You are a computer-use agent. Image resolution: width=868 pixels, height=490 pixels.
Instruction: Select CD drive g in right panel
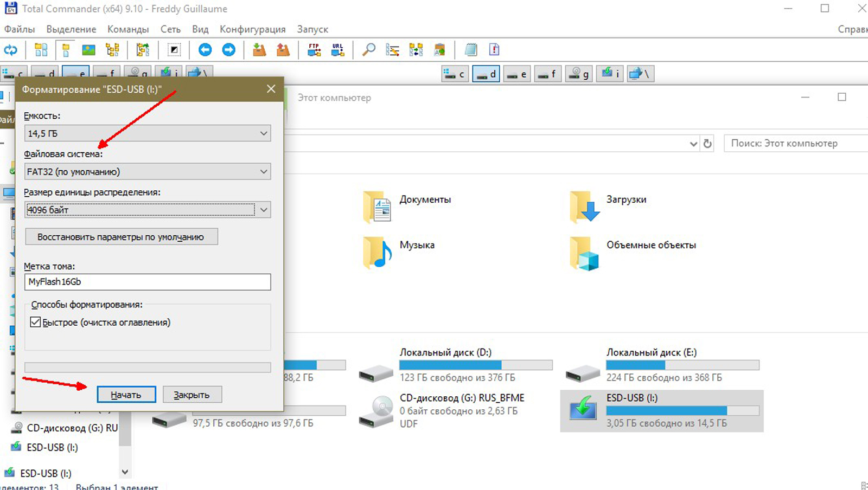(578, 74)
